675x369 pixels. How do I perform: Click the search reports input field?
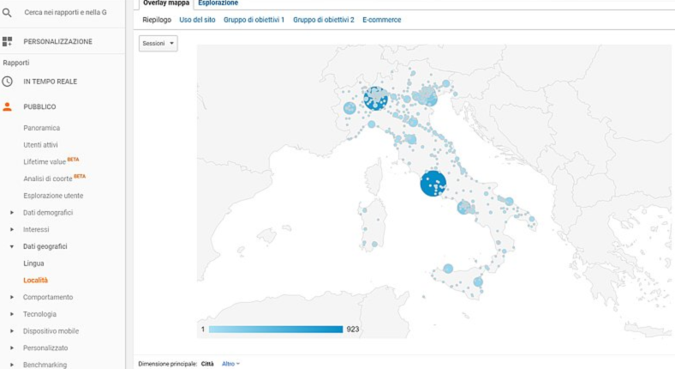point(65,12)
